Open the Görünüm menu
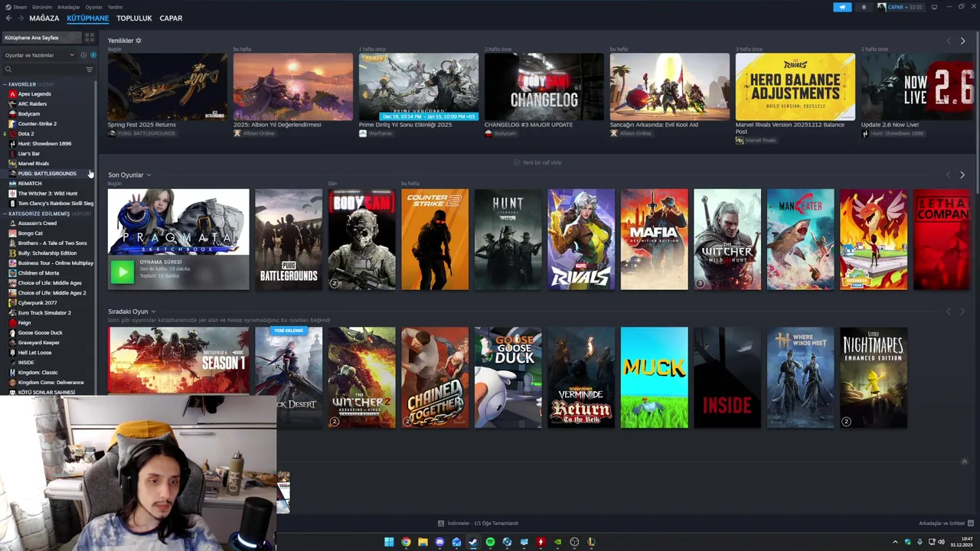 pyautogui.click(x=42, y=7)
